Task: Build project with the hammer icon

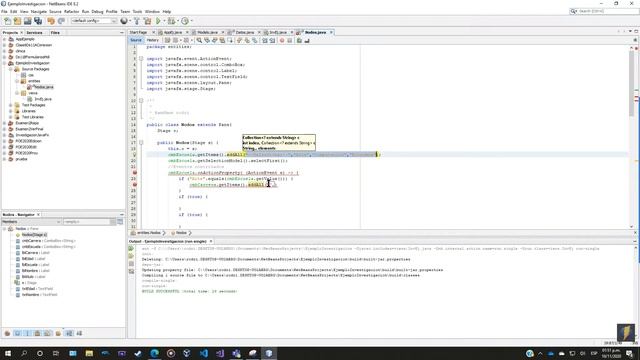Action: (137, 21)
